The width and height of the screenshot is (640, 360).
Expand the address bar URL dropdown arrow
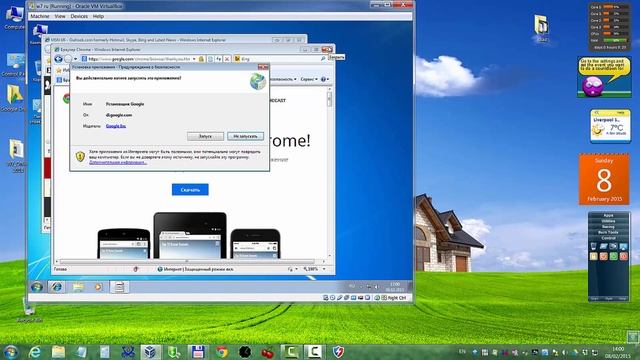pyautogui.click(x=194, y=59)
